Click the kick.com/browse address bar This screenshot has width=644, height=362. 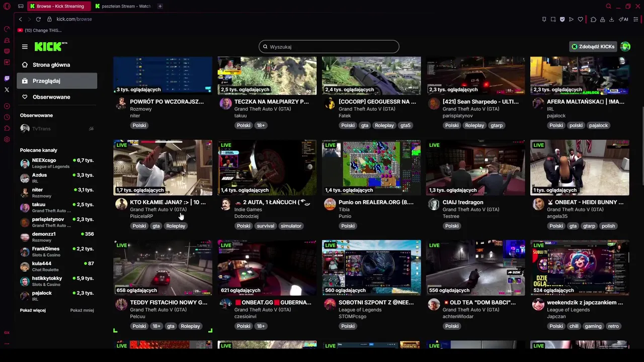tap(74, 19)
